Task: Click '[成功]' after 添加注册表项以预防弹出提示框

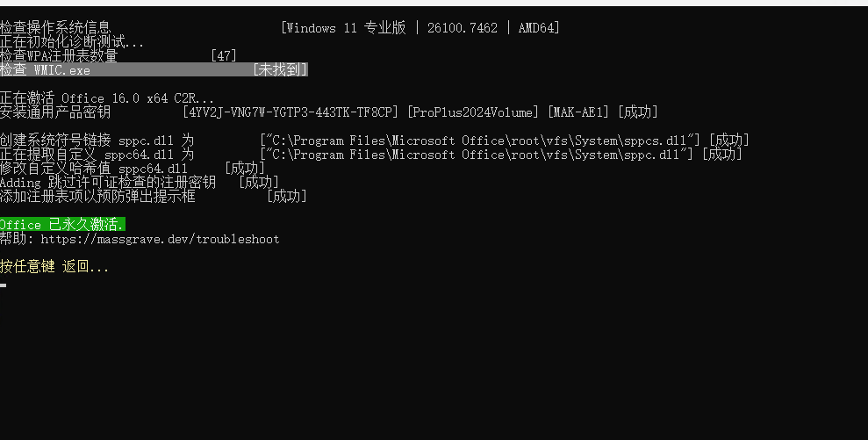Action: click(287, 196)
